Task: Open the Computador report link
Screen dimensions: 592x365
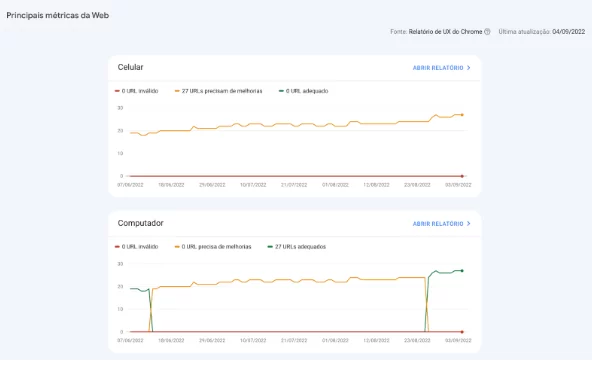Action: [x=441, y=224]
